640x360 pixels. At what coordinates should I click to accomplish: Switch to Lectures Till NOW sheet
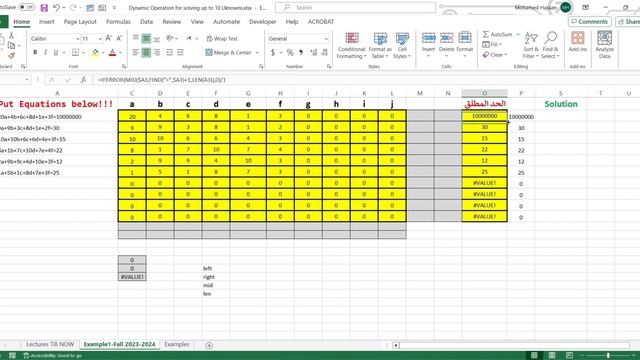pyautogui.click(x=50, y=344)
